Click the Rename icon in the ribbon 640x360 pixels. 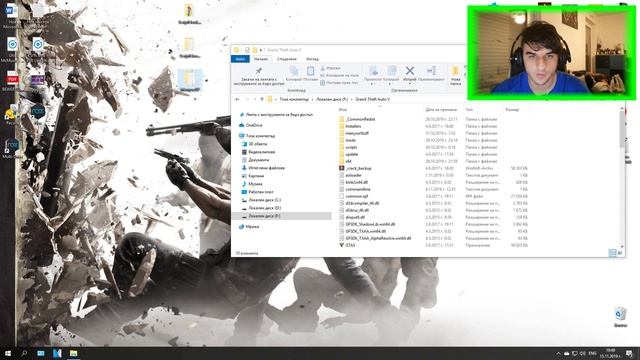431,70
